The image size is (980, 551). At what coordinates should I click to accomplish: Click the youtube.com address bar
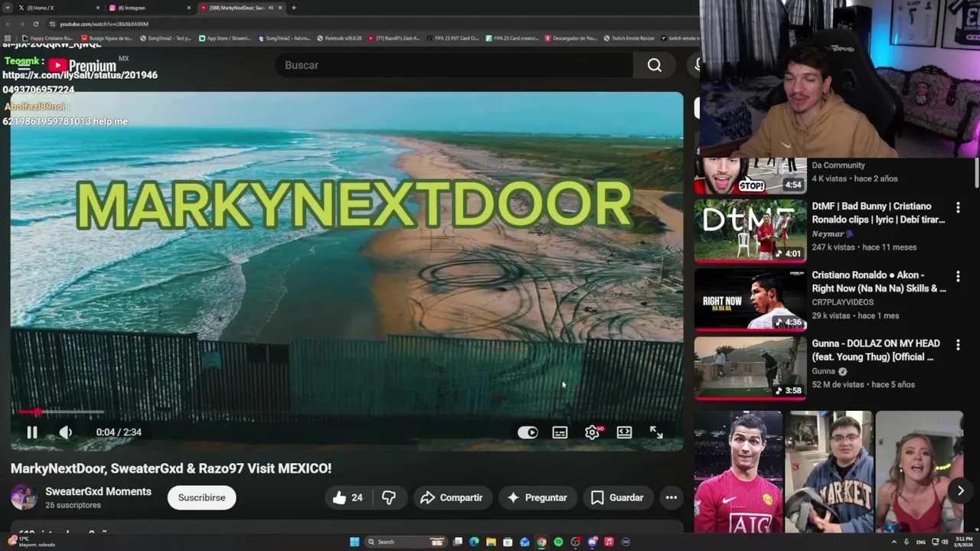point(367,24)
